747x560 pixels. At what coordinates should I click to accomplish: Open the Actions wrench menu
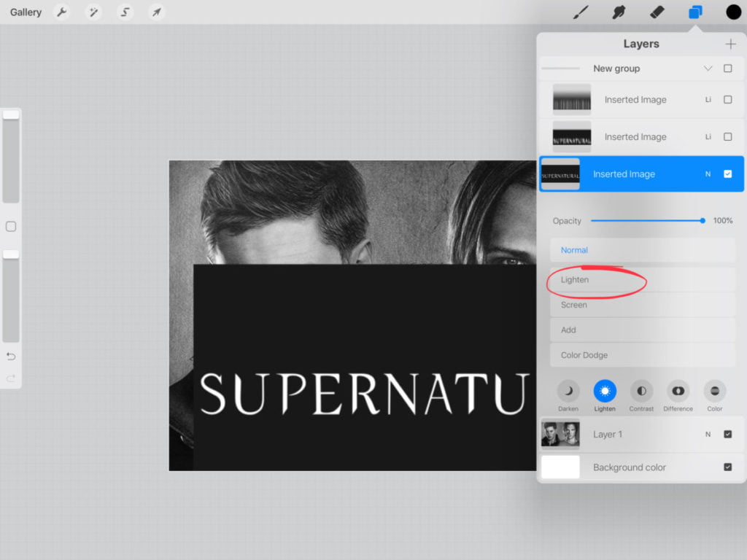tap(62, 12)
